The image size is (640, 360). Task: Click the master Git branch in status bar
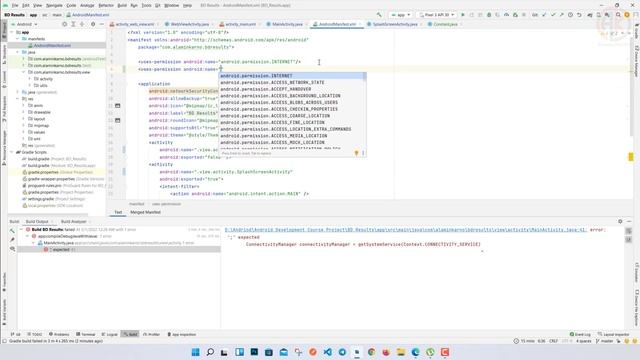[x=604, y=341]
